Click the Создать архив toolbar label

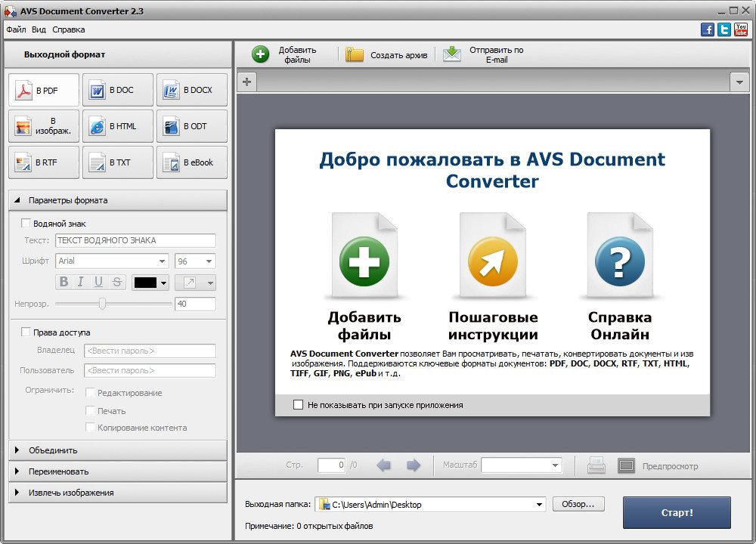(x=398, y=55)
